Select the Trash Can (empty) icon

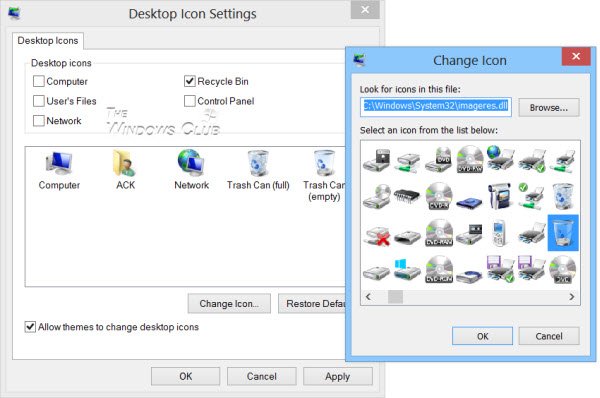pyautogui.click(x=324, y=176)
